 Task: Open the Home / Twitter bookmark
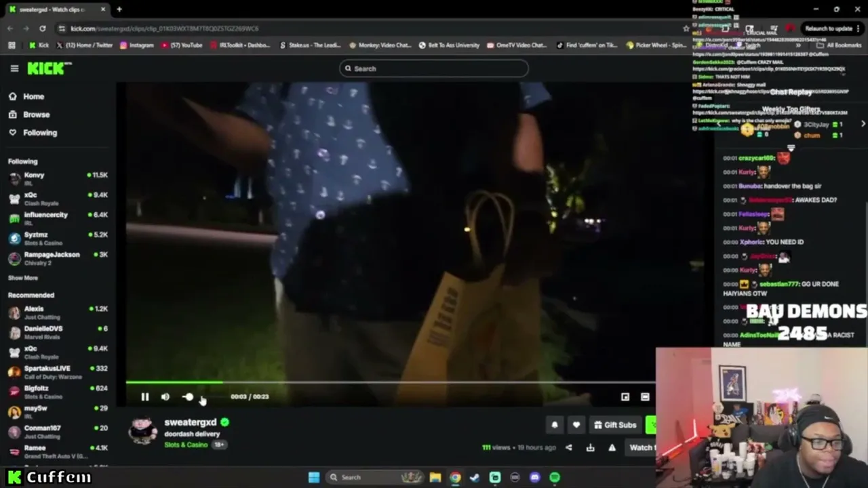(x=83, y=45)
